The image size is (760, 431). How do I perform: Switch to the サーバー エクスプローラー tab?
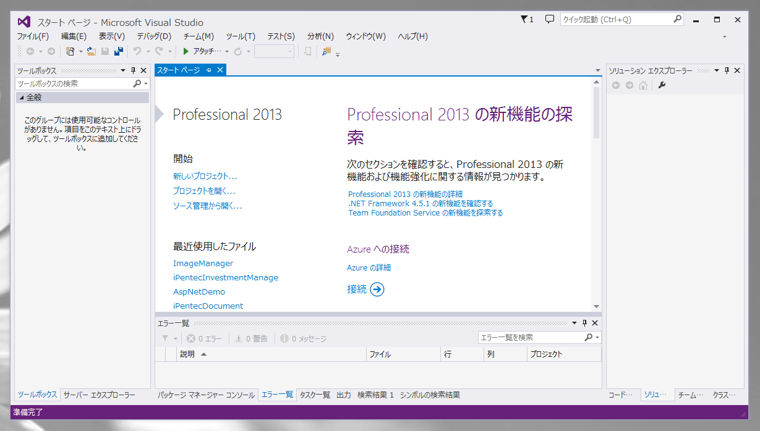tap(99, 395)
